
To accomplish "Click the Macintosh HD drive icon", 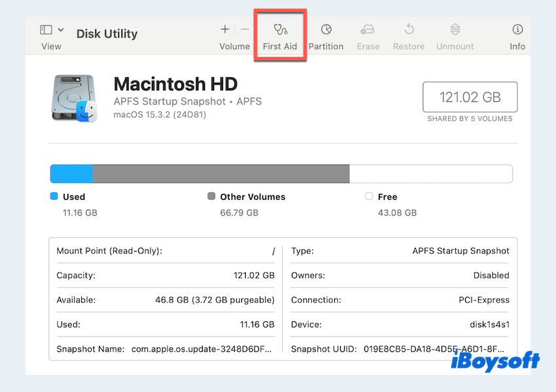I will click(74, 98).
